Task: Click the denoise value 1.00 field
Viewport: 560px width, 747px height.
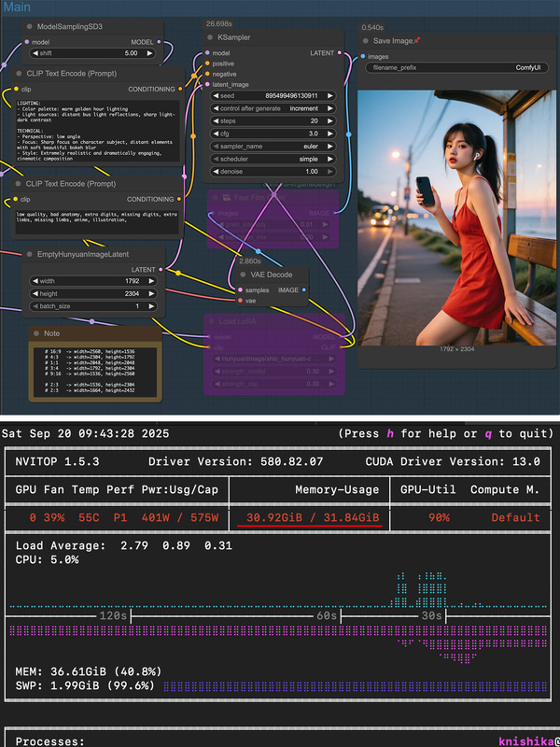Action: pos(273,172)
